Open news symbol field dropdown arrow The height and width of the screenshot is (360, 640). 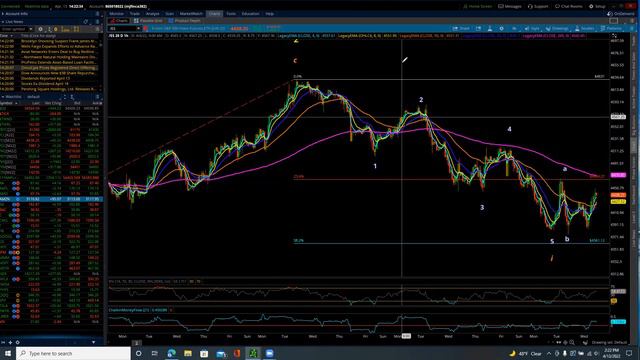[x=31, y=29]
